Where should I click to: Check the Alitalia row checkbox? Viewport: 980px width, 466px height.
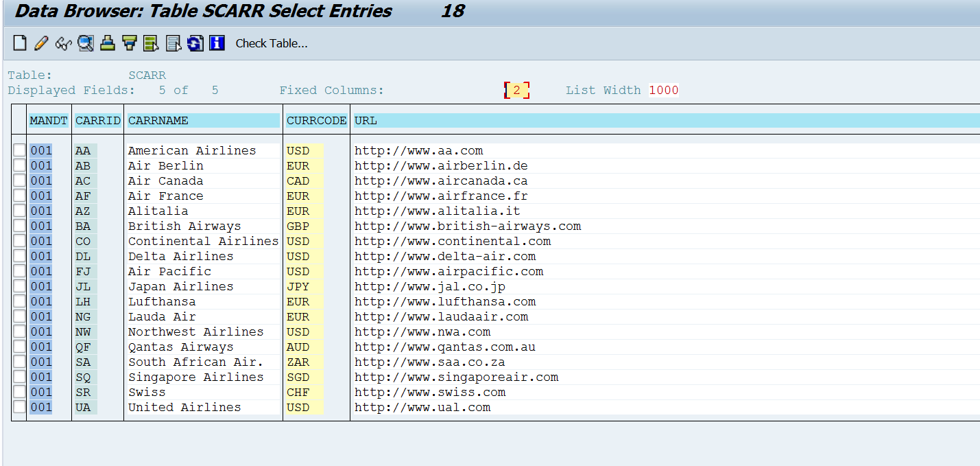[x=19, y=211]
